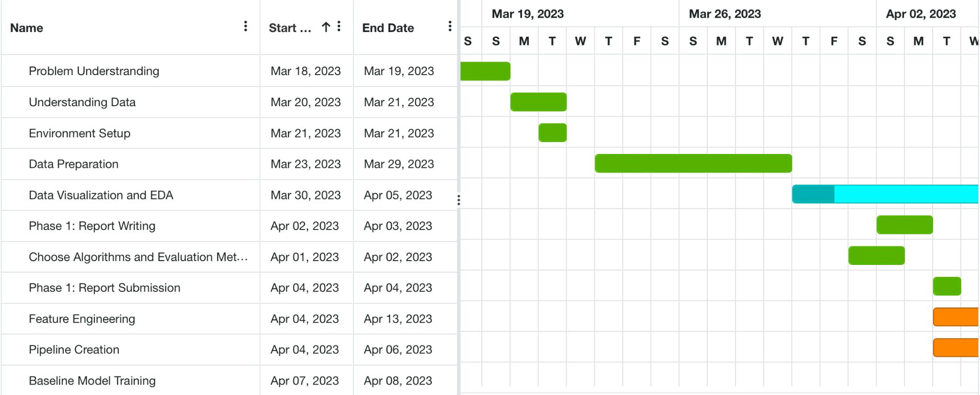Click the splitter handle beside Data Visualization row
This screenshot has width=980, height=395.
tap(459, 199)
